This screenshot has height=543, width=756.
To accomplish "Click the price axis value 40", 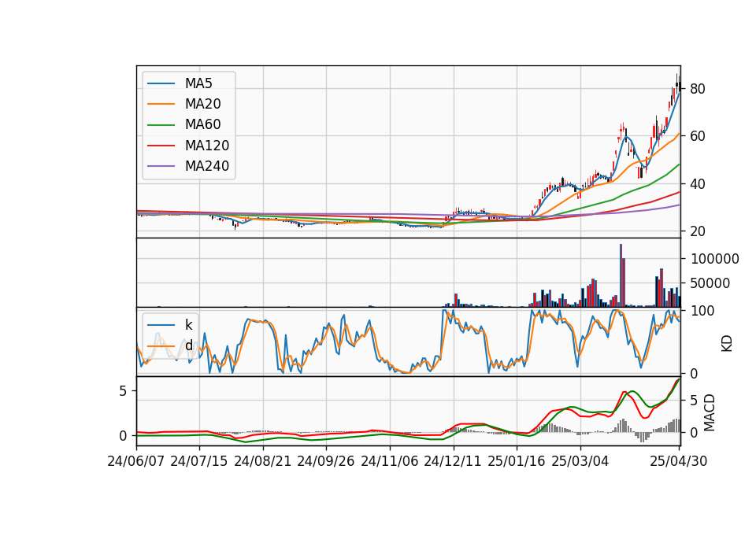I will coord(698,184).
